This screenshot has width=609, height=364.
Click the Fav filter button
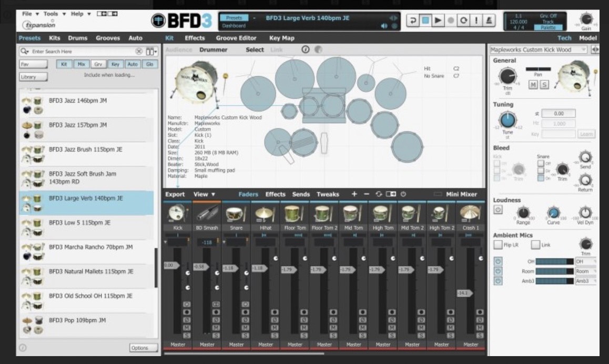click(33, 64)
